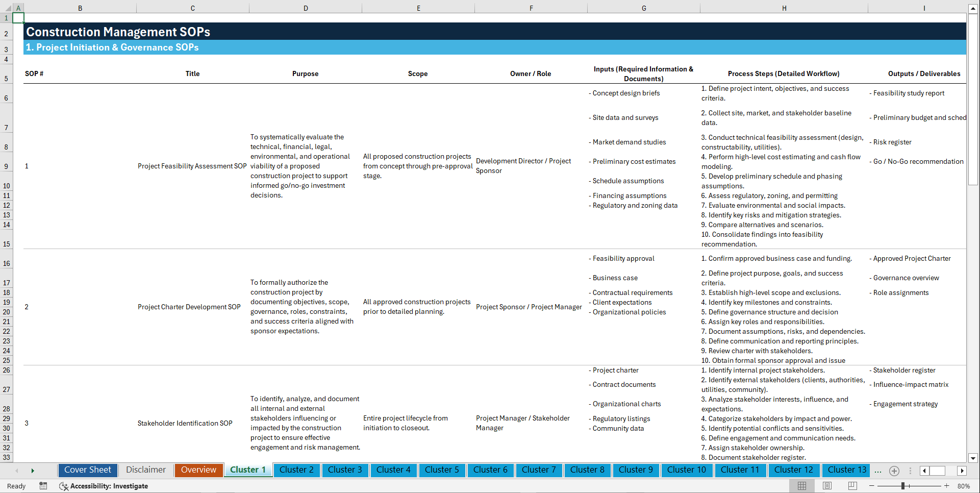Add a new worksheet with the plus icon

pos(894,471)
